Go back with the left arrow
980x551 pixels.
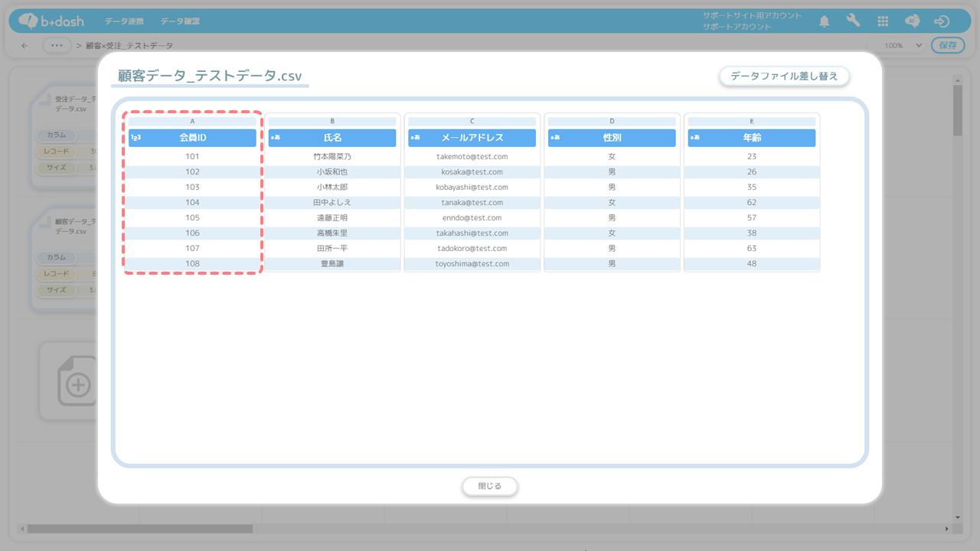[x=25, y=46]
